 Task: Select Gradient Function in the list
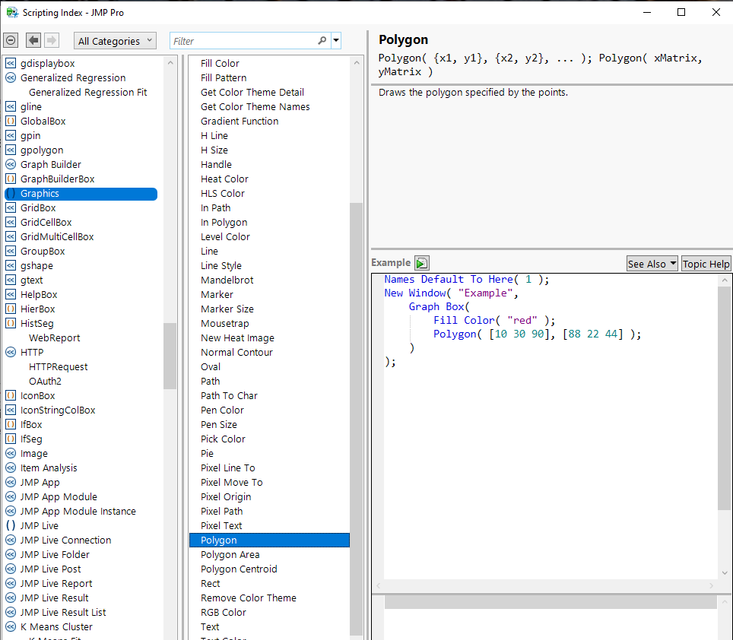(239, 121)
